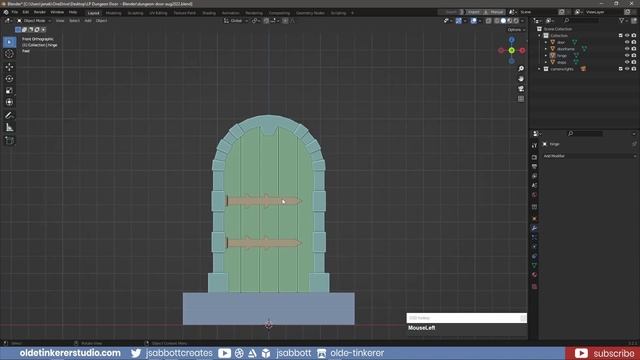
Task: Hide the doorframe object in viewport
Action: (627, 49)
